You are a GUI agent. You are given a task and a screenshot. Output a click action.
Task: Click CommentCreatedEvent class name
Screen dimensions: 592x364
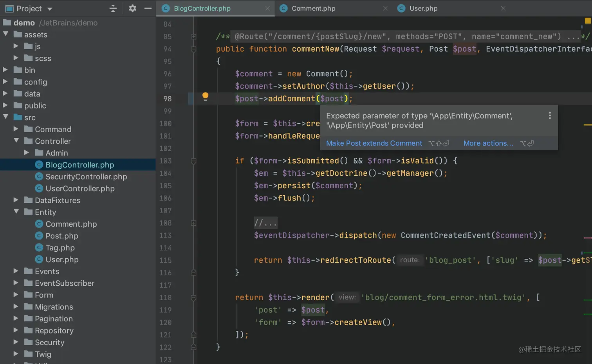pos(446,235)
